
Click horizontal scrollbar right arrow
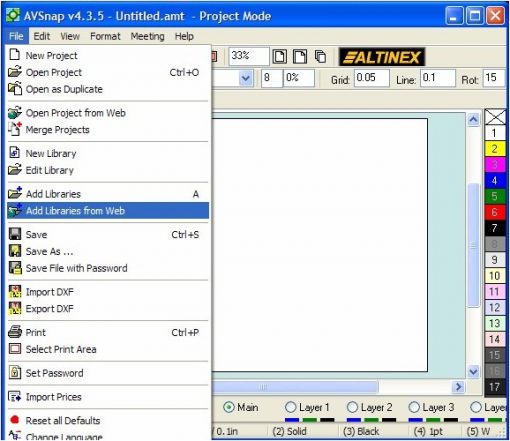coord(458,387)
